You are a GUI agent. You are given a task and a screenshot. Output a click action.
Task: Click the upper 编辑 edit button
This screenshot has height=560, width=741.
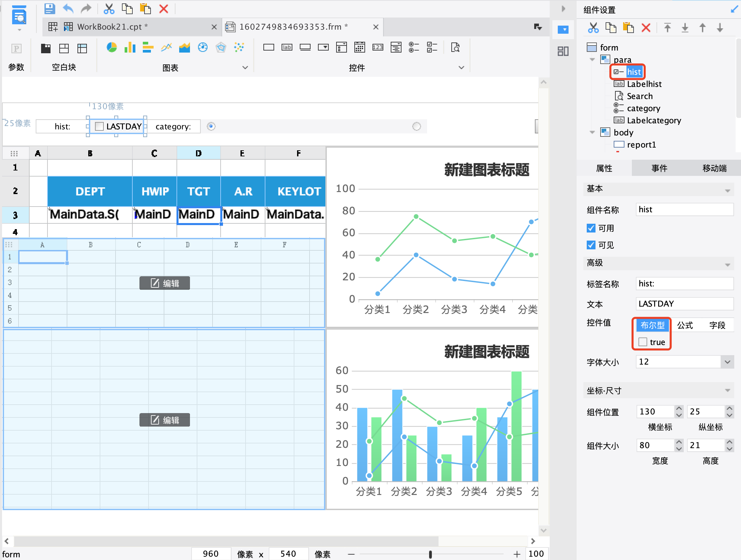(x=165, y=283)
